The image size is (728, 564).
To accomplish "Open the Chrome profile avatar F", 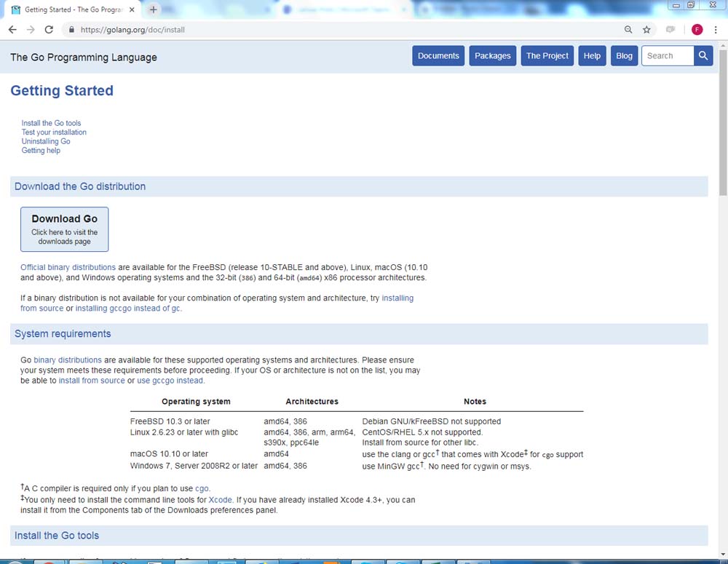I will point(697,30).
